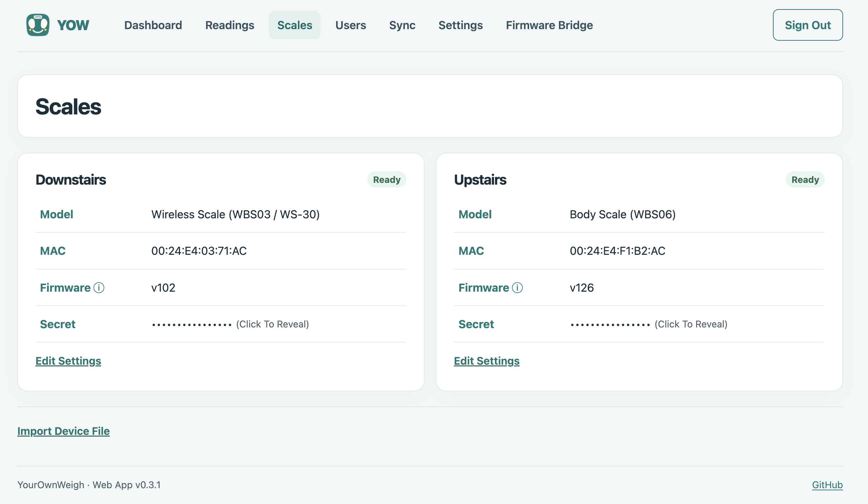Open the Readings tab
The image size is (868, 504).
230,25
